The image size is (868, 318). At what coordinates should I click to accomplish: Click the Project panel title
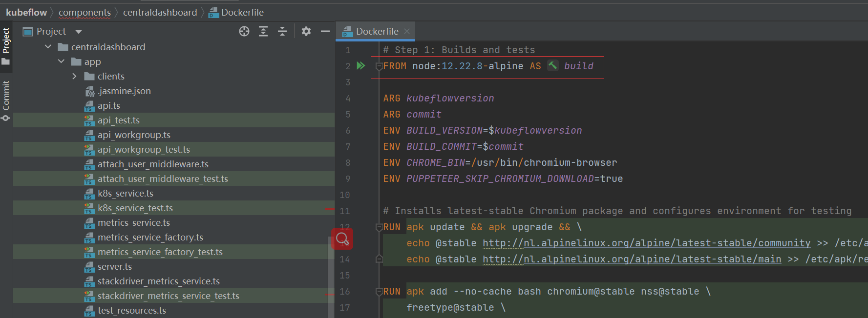51,32
